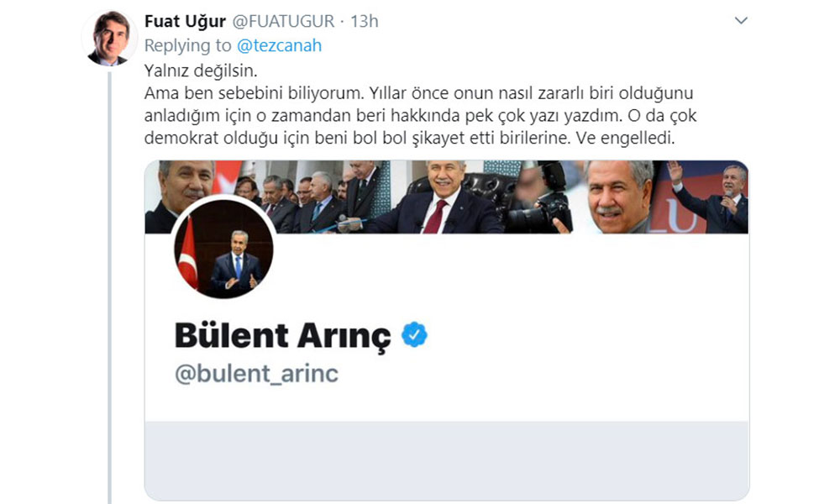Select the @bulent_arinc handle text
This screenshot has width=840, height=504.
[x=256, y=373]
